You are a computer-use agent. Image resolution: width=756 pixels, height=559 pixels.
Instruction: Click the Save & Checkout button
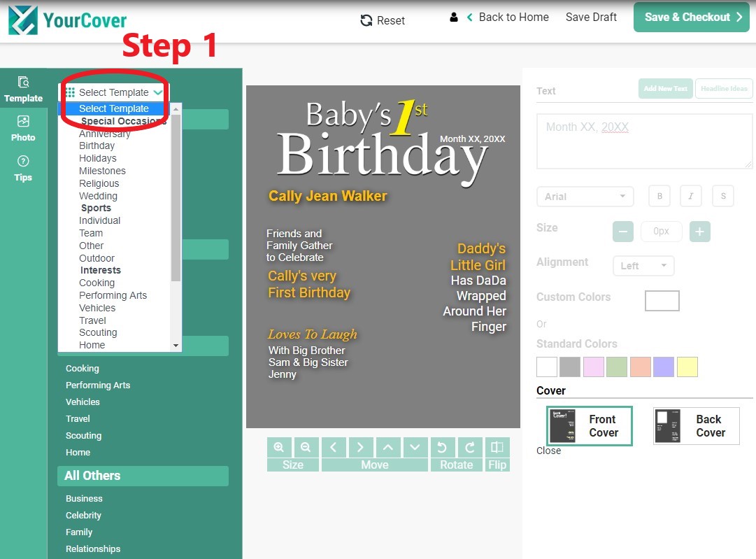pyautogui.click(x=691, y=17)
